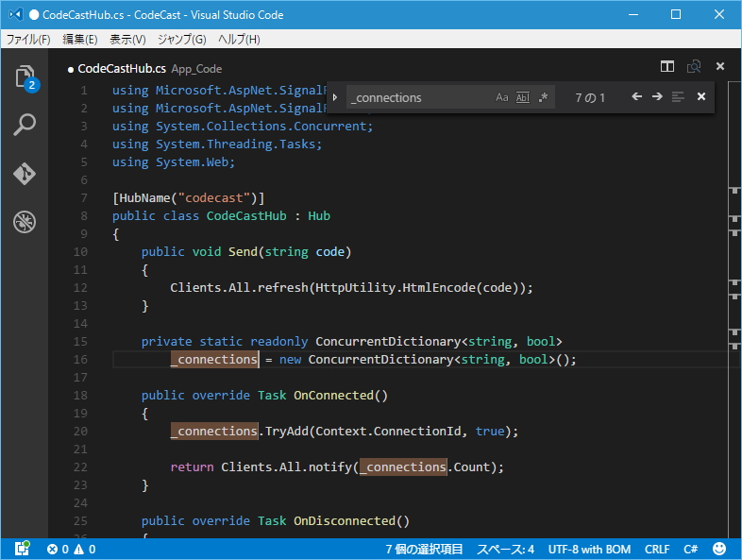This screenshot has height=560, width=742.
Task: Click _connections.Count match on line 22
Action: pyautogui.click(x=403, y=467)
